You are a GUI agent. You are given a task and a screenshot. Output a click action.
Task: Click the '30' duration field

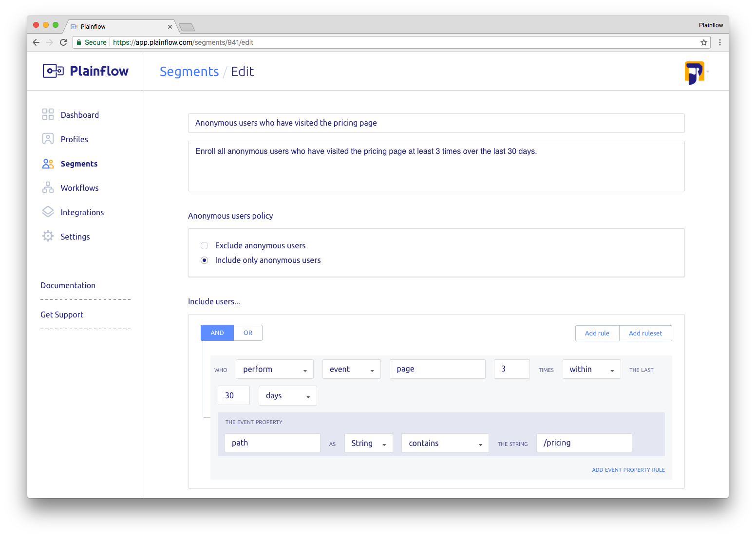tap(234, 395)
